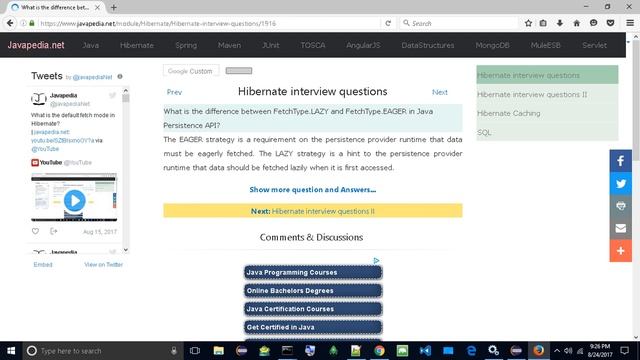Open DataStructures navbar item
640x360 pixels.
point(428,45)
